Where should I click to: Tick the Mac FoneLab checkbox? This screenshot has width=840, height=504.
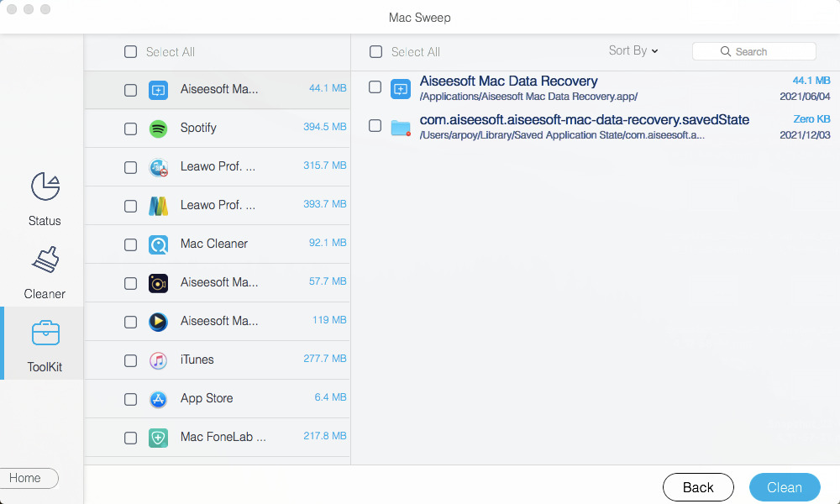[131, 438]
